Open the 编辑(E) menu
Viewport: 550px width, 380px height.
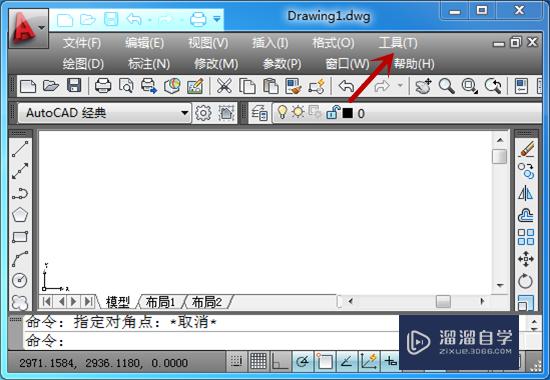pyautogui.click(x=145, y=43)
